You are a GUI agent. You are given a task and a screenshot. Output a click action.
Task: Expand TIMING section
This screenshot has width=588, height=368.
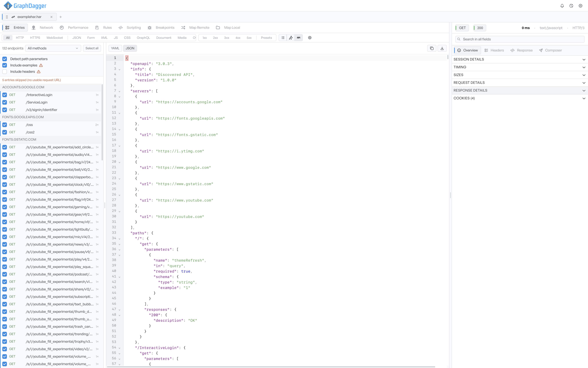coord(520,67)
